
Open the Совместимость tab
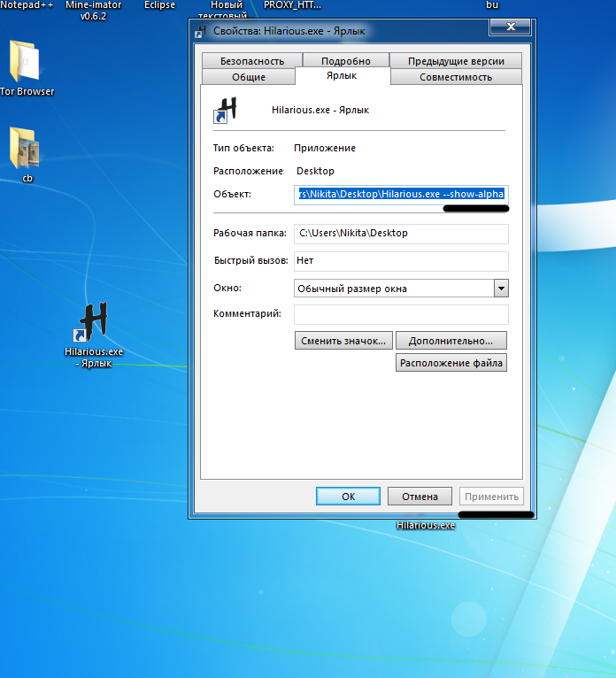pos(456,77)
